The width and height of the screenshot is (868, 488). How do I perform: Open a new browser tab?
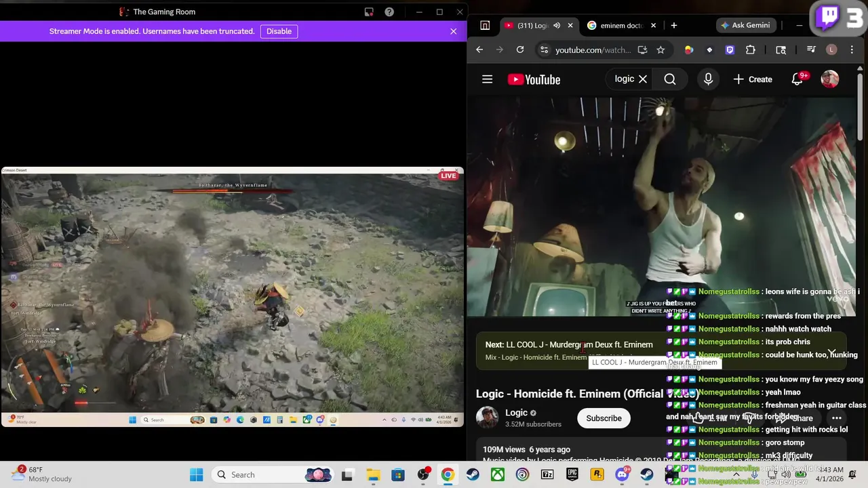(674, 25)
